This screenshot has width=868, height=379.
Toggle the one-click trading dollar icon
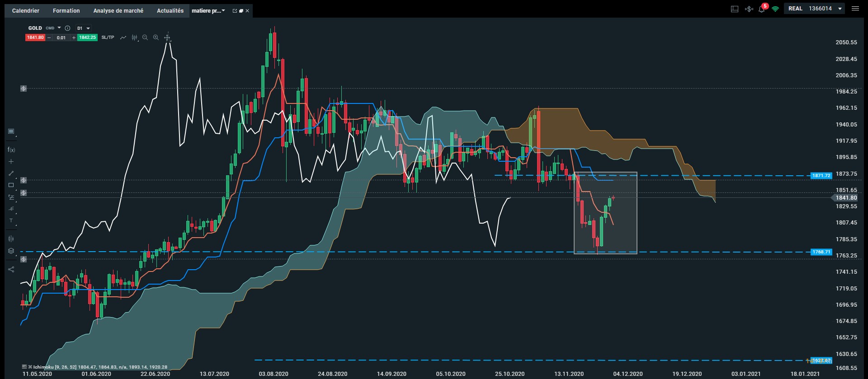[x=749, y=9]
